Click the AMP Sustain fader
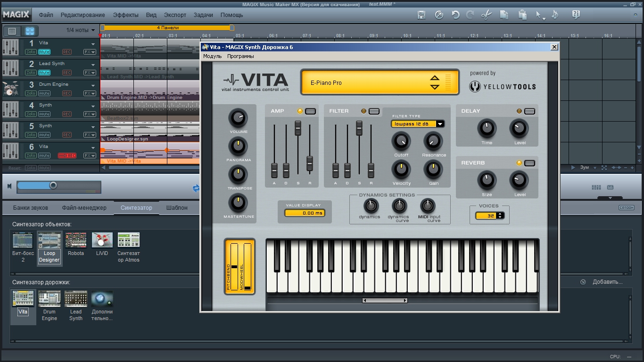This screenshot has height=362, width=644. 298,128
